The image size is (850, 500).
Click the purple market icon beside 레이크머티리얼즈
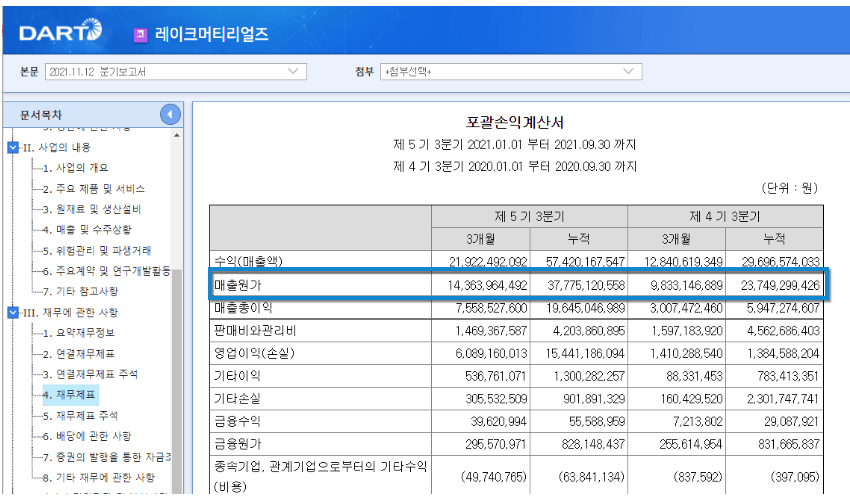tap(140, 35)
